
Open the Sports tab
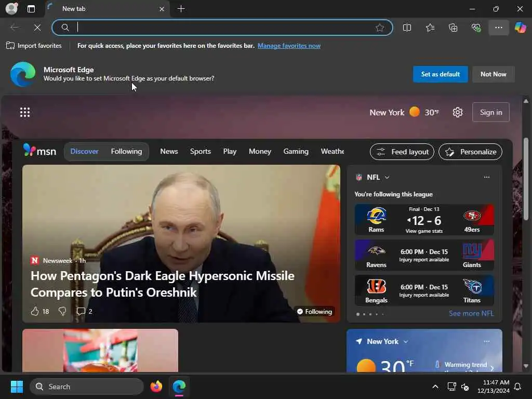tap(201, 151)
